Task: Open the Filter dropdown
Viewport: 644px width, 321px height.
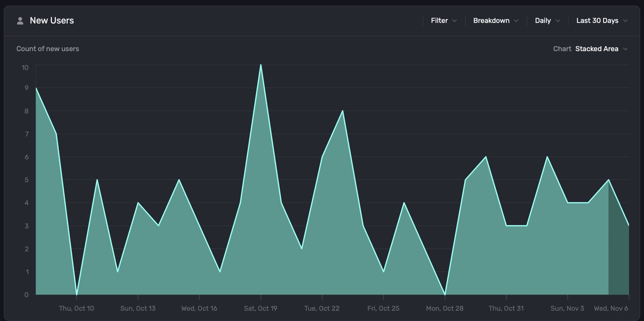Action: [439, 21]
